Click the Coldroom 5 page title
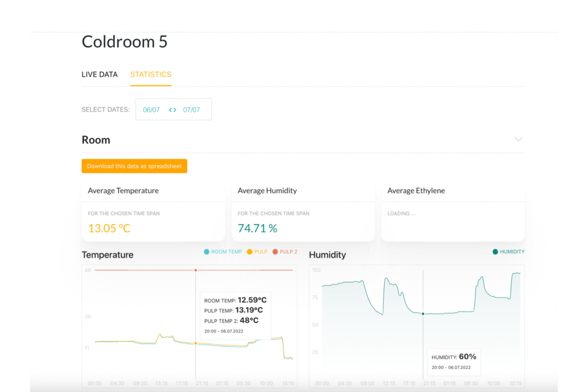The image size is (588, 392). tap(125, 42)
